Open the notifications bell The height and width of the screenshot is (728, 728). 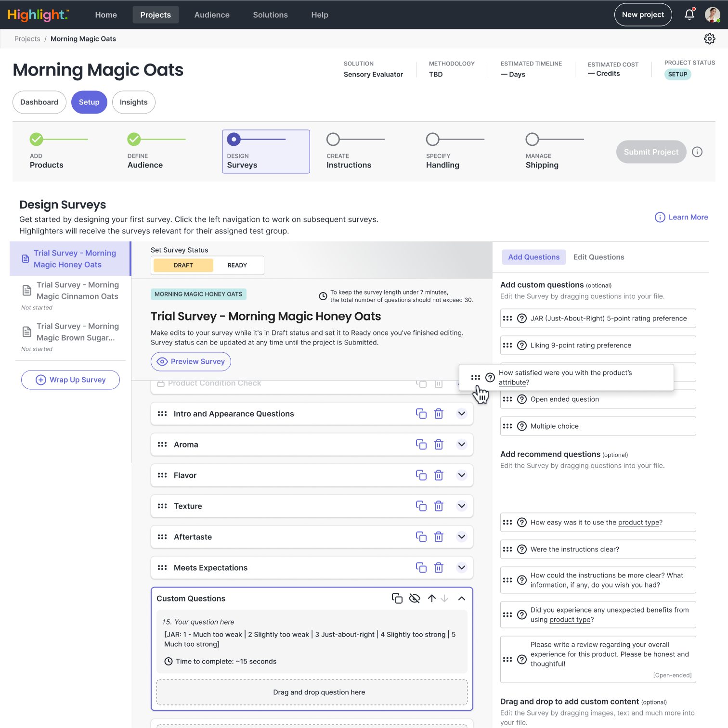coord(689,14)
